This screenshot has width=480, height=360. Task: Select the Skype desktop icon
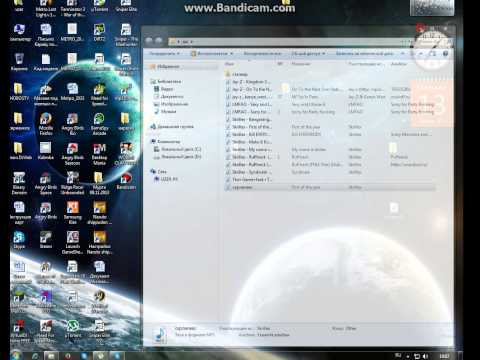(19, 240)
